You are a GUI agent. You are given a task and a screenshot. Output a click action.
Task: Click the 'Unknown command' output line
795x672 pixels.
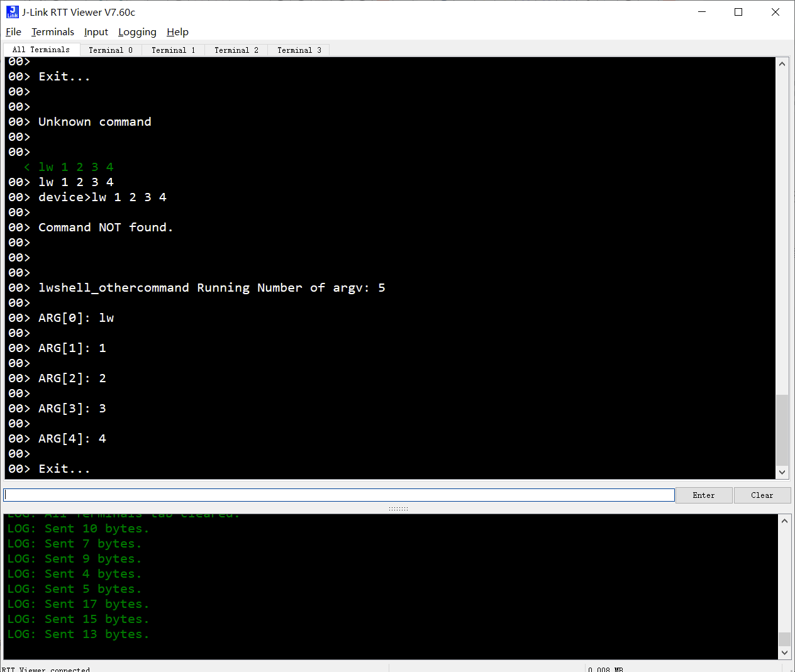tap(95, 122)
